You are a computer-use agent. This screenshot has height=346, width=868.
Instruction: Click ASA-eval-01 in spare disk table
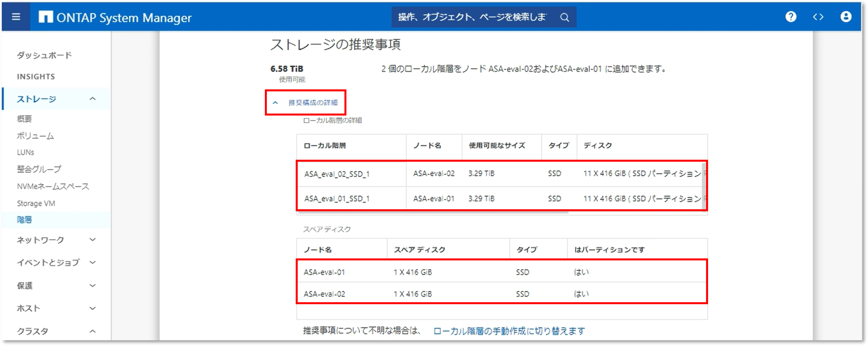324,272
